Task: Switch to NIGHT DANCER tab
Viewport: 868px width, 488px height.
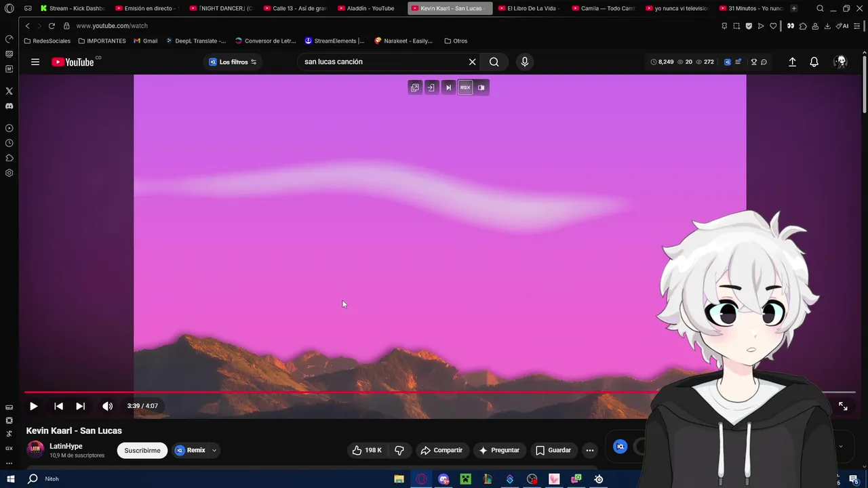Action: tap(221, 8)
